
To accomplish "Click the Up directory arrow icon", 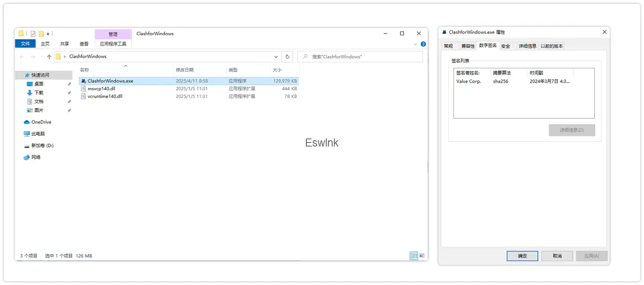I will click(49, 57).
